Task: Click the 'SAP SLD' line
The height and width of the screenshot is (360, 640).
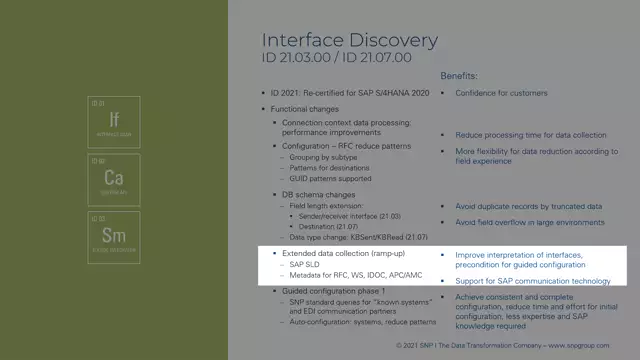Action: 304,264
